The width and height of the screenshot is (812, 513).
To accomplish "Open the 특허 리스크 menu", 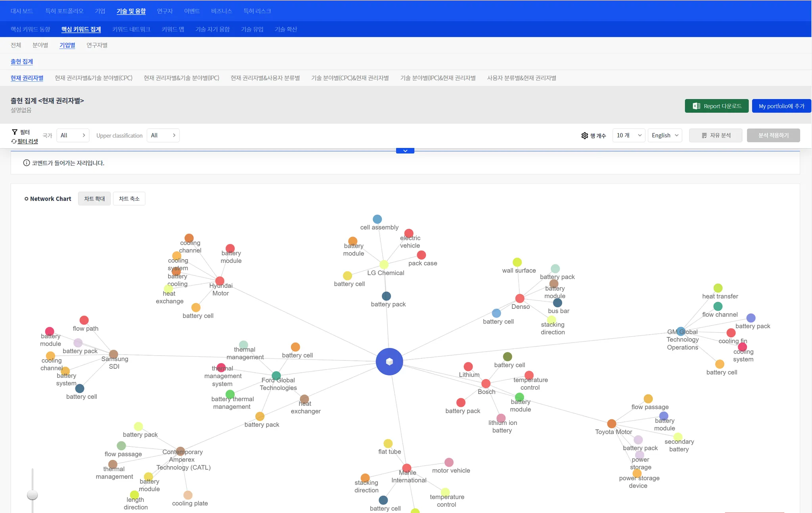I will coord(257,11).
